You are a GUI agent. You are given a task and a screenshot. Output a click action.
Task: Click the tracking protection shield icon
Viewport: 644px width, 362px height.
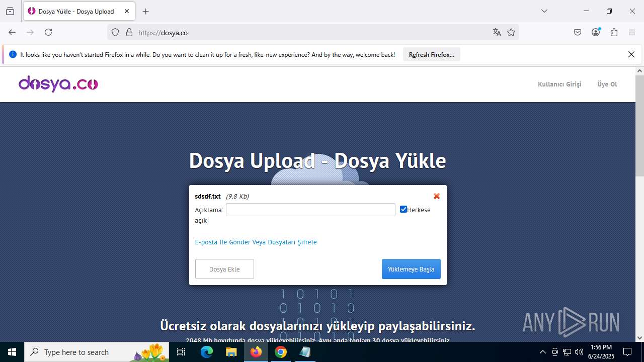(115, 32)
